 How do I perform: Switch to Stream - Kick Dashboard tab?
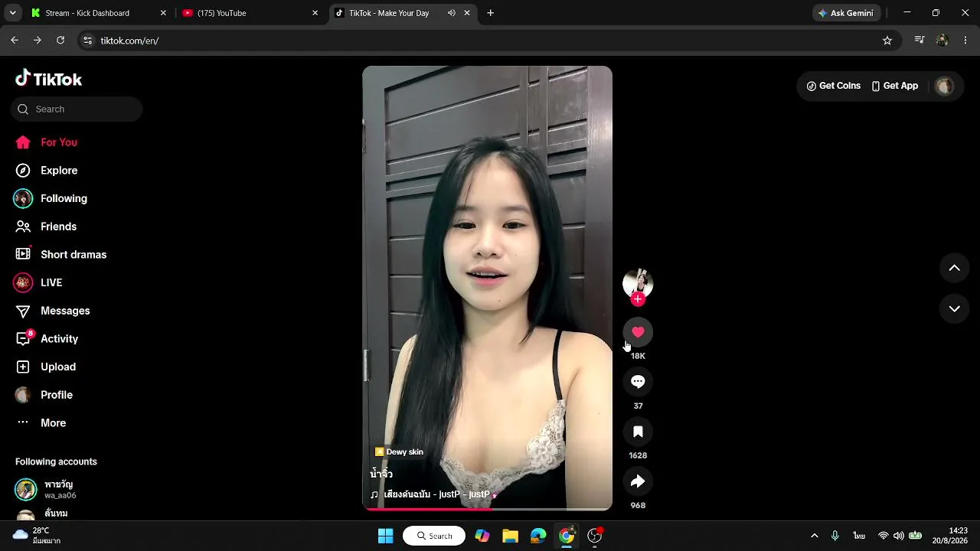(x=87, y=13)
